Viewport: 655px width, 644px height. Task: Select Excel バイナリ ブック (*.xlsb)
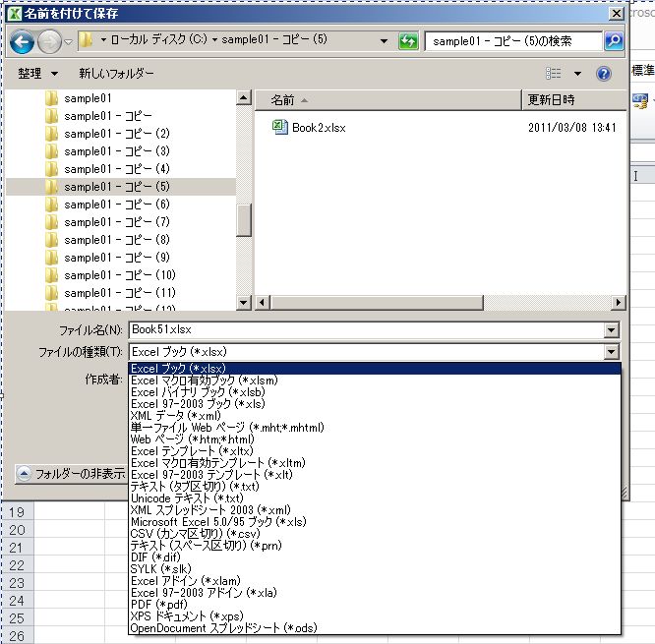[375, 392]
